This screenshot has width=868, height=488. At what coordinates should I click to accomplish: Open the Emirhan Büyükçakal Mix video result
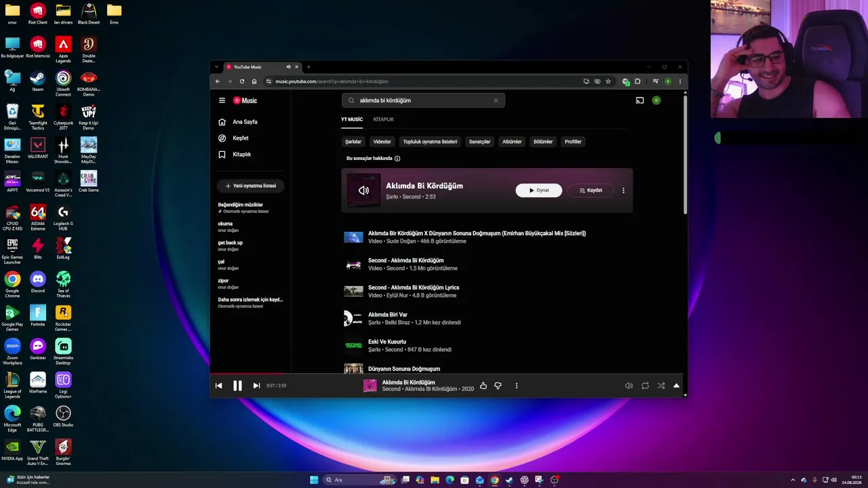point(477,233)
